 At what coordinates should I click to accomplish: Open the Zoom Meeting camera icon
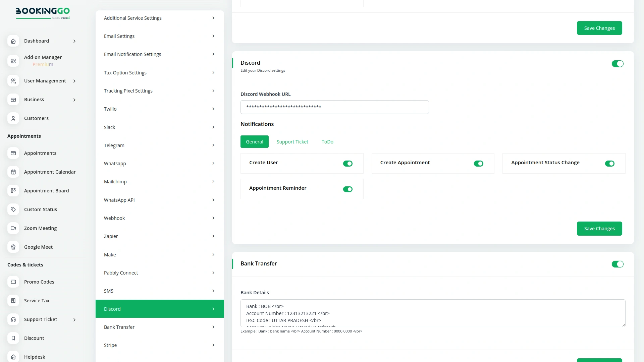coord(13,228)
